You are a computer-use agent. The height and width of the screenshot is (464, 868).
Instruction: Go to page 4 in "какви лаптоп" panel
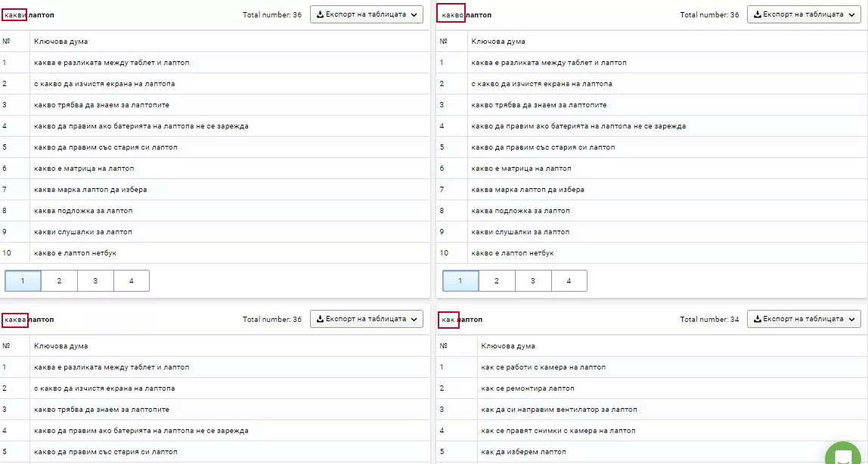point(132,281)
